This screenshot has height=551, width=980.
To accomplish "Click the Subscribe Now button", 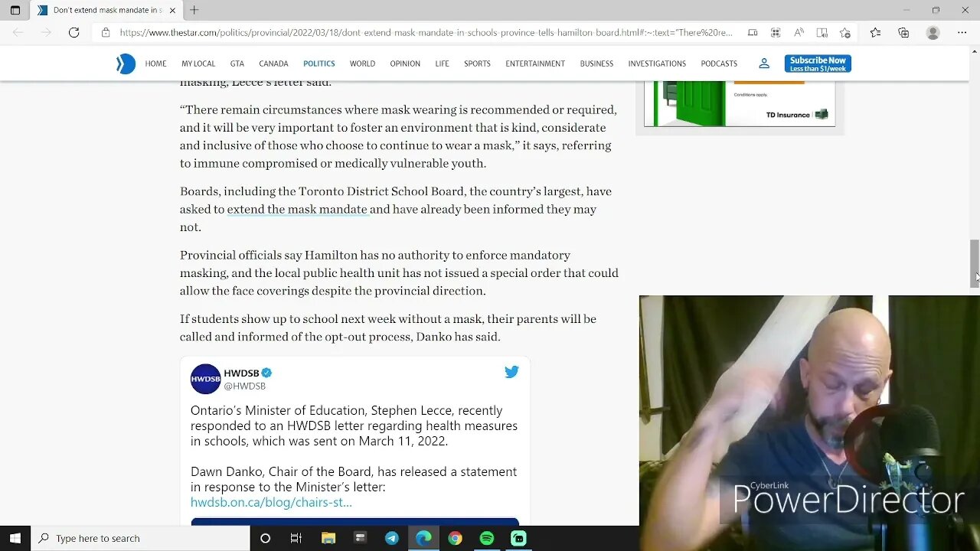I will coord(818,64).
